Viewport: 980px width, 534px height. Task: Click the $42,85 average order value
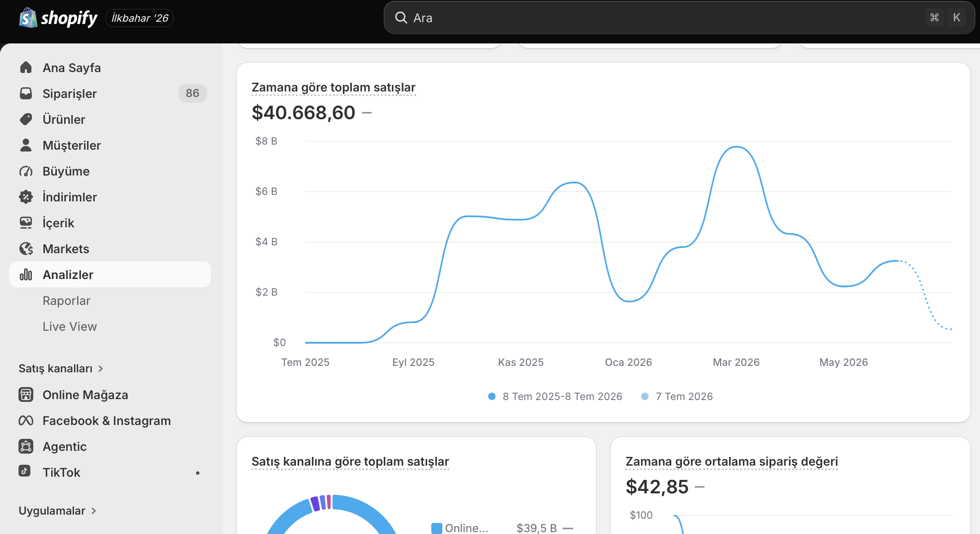[657, 486]
